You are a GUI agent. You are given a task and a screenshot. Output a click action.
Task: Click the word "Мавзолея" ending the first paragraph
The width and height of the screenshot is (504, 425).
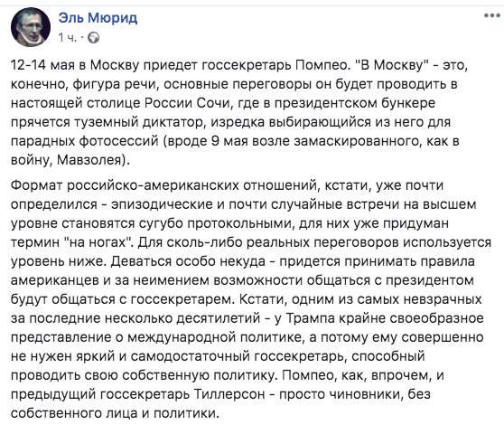click(90, 160)
